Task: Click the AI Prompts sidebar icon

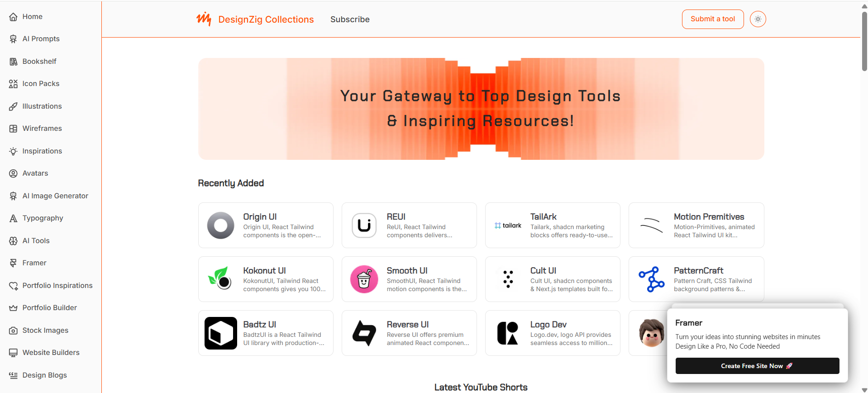Action: pos(13,39)
